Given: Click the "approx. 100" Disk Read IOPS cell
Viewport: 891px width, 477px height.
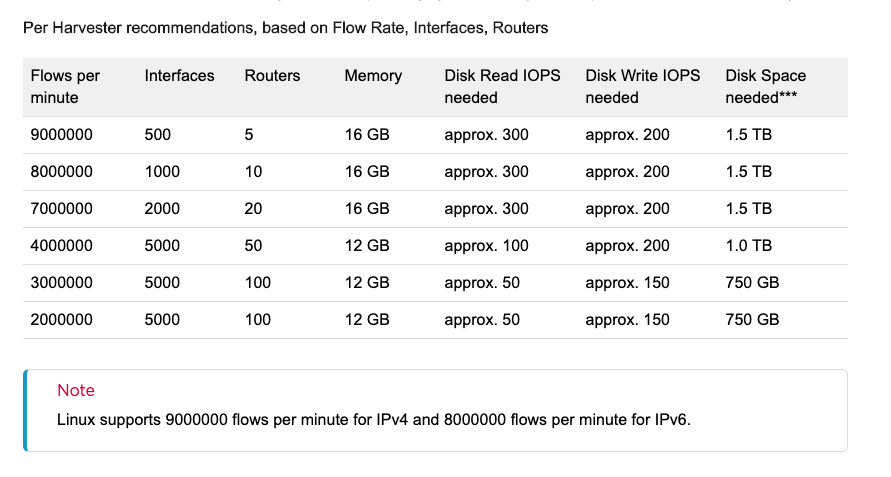Looking at the screenshot, I should 486,246.
